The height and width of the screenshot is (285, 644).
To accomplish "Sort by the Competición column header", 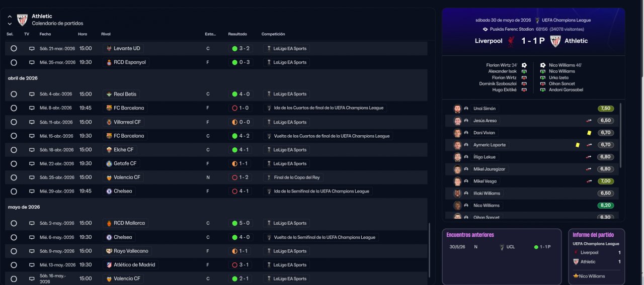I will pyautogui.click(x=273, y=34).
